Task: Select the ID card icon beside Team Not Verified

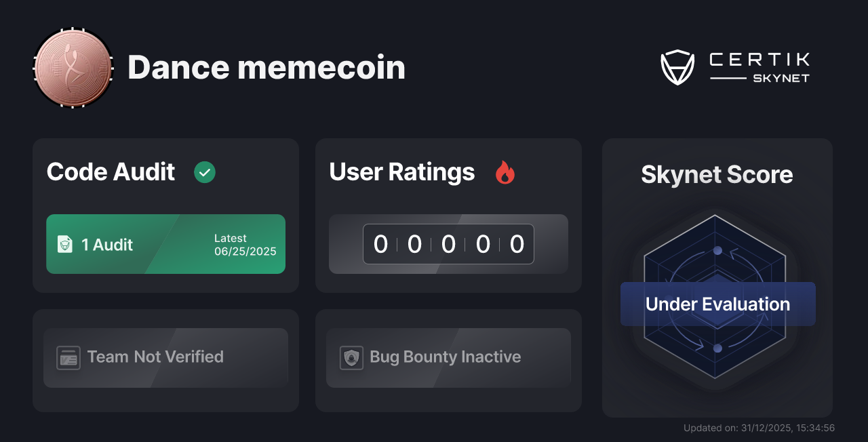Action: [x=68, y=357]
